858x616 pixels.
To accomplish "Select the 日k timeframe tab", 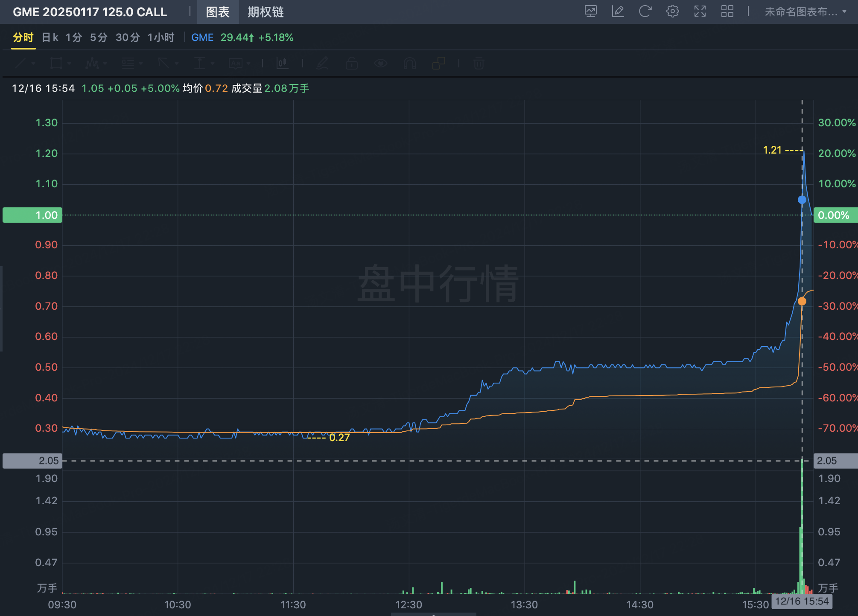I will click(50, 38).
